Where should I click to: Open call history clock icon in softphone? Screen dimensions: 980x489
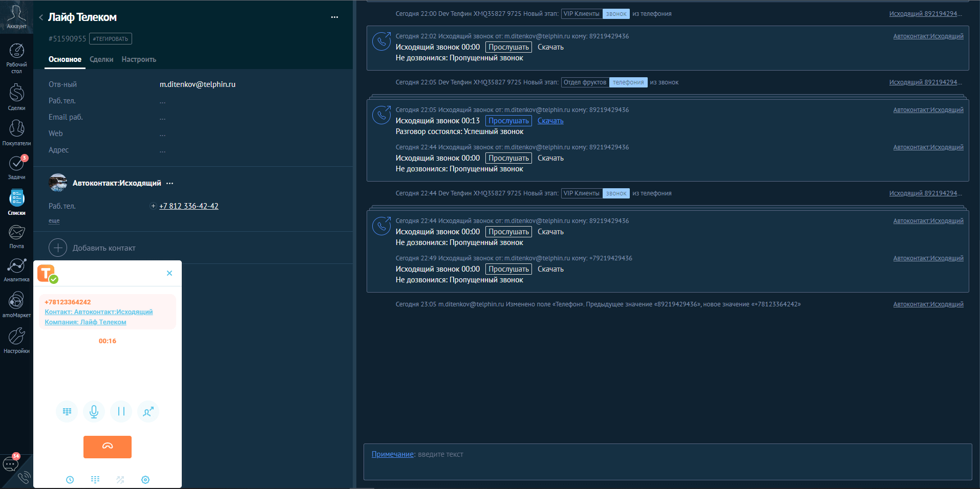point(70,480)
